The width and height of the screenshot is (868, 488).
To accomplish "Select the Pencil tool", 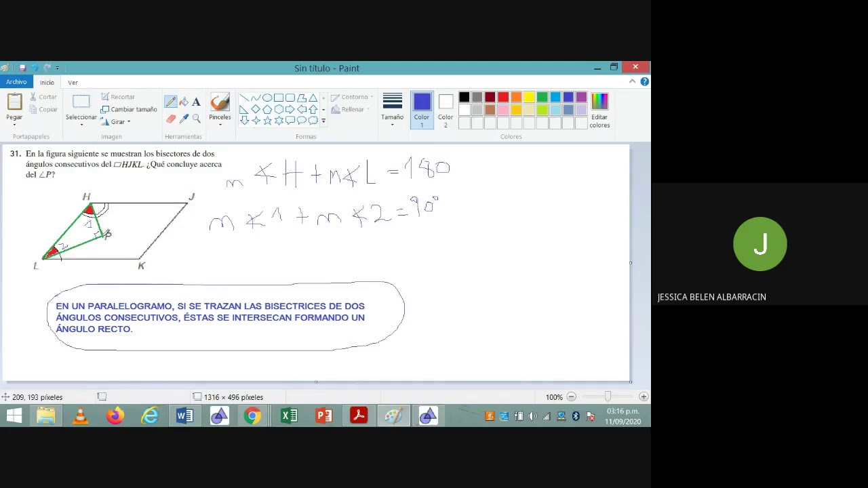I will click(x=170, y=102).
